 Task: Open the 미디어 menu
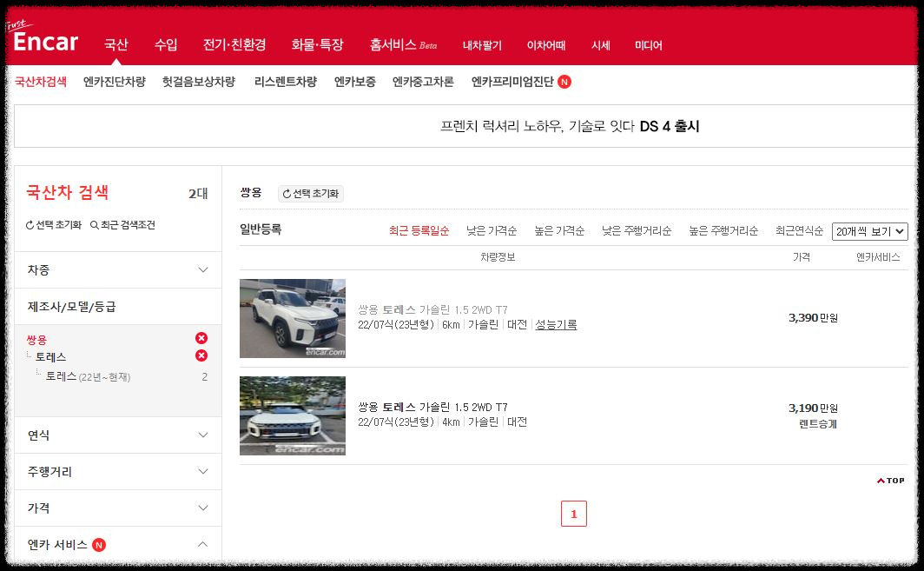(648, 45)
